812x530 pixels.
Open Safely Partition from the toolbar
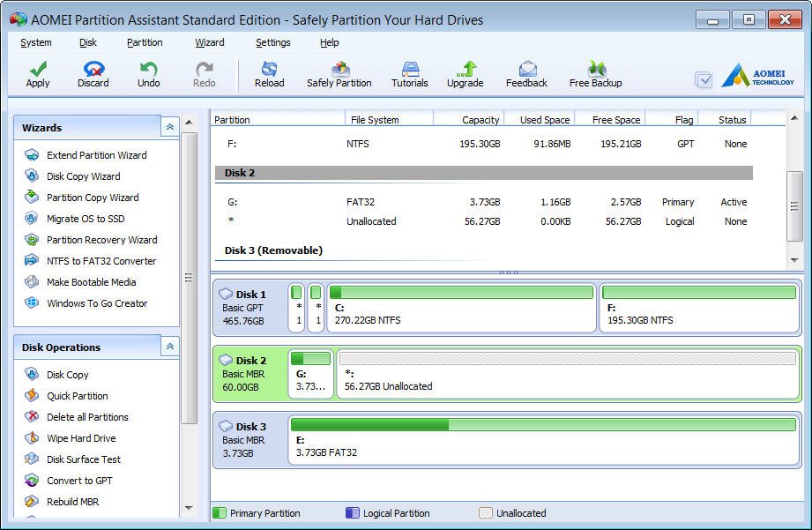339,70
